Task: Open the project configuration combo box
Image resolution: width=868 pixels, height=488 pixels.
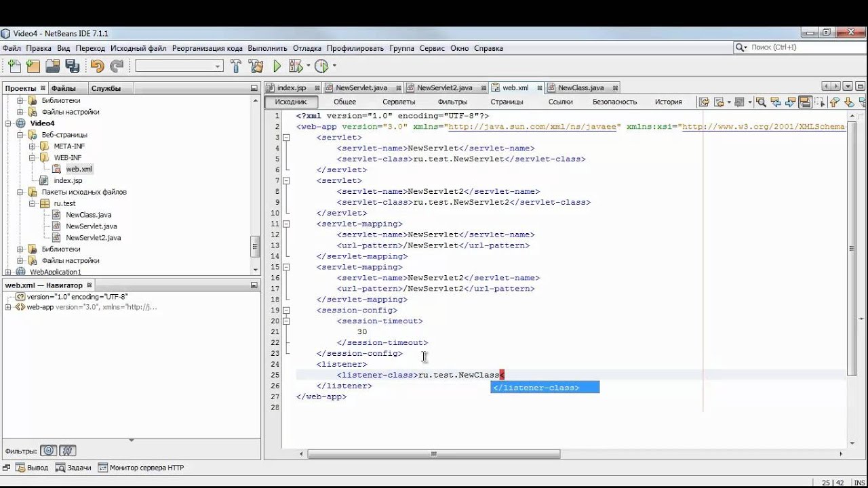Action: [x=179, y=66]
